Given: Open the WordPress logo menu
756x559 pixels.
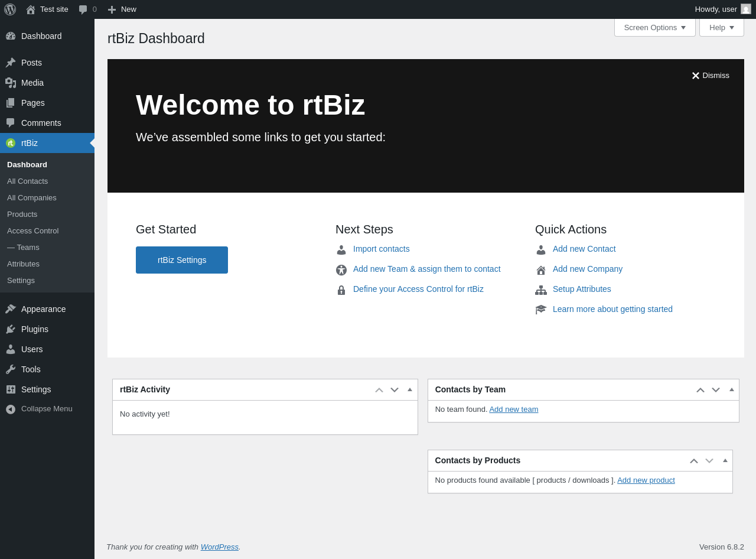Looking at the screenshot, I should click(x=10, y=9).
